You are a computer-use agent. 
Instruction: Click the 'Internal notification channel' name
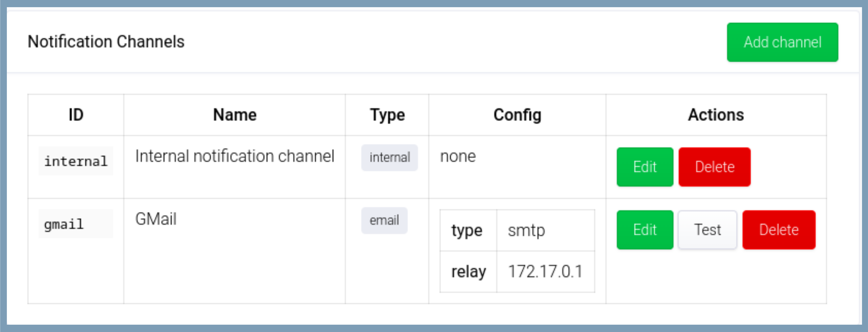(235, 156)
